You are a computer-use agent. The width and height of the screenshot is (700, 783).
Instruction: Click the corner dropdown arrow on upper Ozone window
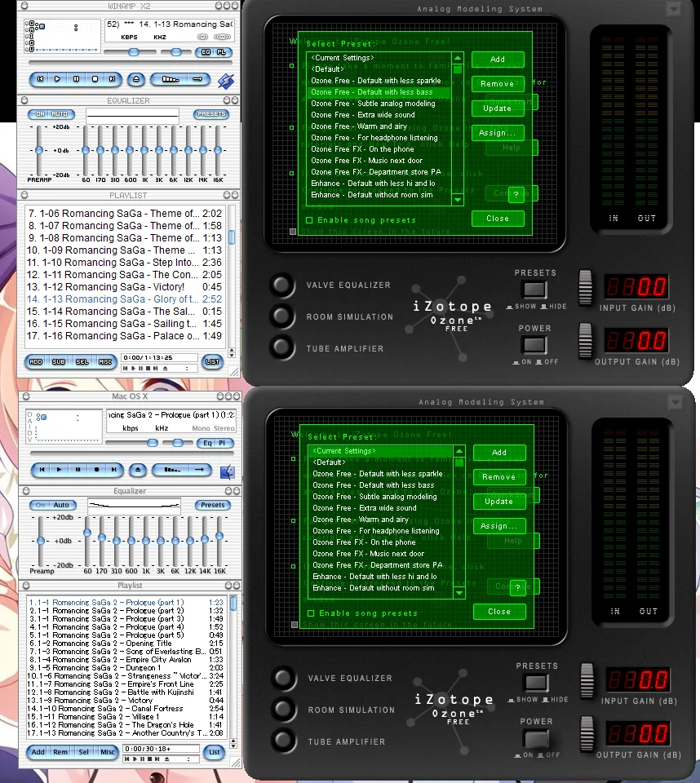pyautogui.click(x=673, y=9)
